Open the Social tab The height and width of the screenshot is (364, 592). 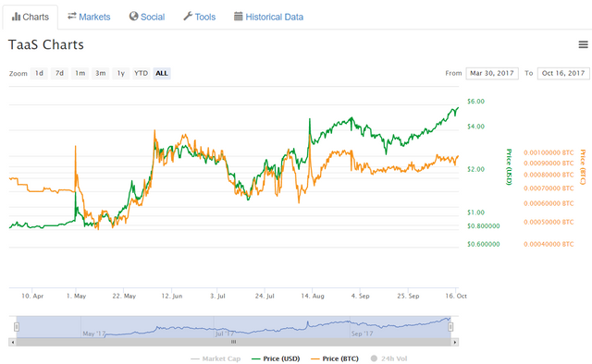click(147, 17)
